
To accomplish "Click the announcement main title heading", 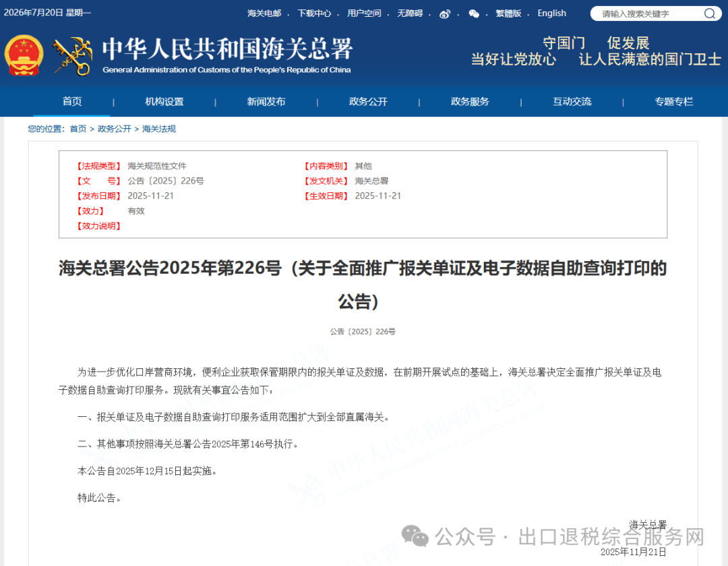I will [363, 285].
